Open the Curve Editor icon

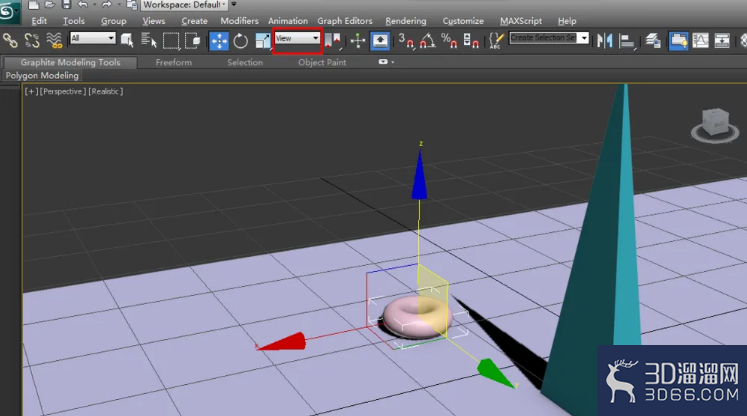tap(700, 41)
